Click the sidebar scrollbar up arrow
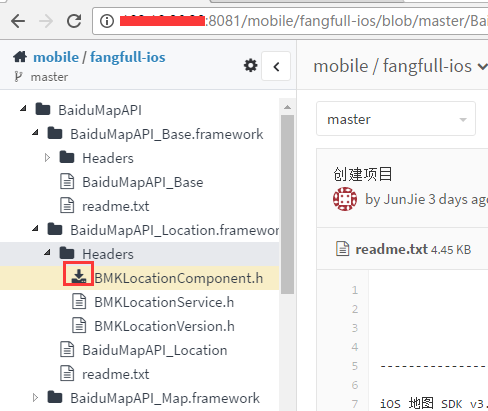The height and width of the screenshot is (411, 488). [287, 107]
